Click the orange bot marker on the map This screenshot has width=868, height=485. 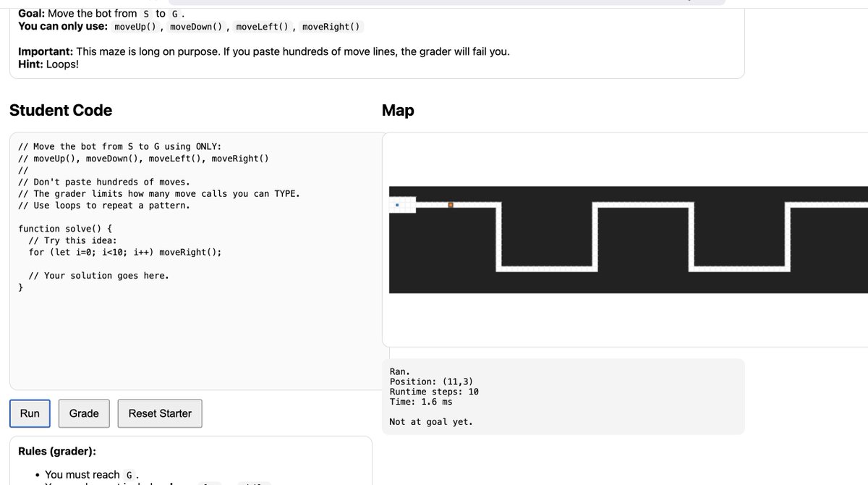pyautogui.click(x=451, y=205)
